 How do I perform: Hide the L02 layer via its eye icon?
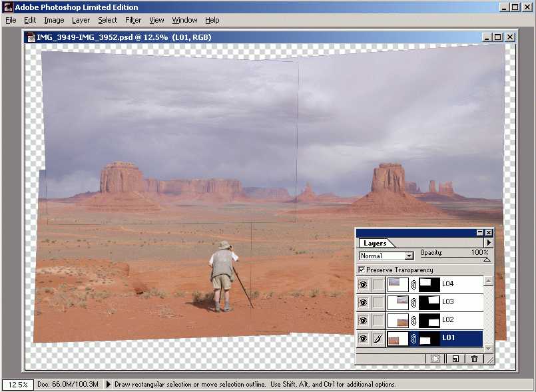click(x=363, y=321)
